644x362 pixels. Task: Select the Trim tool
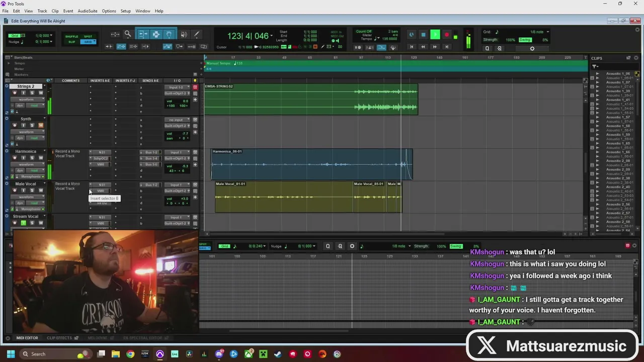pyautogui.click(x=143, y=34)
